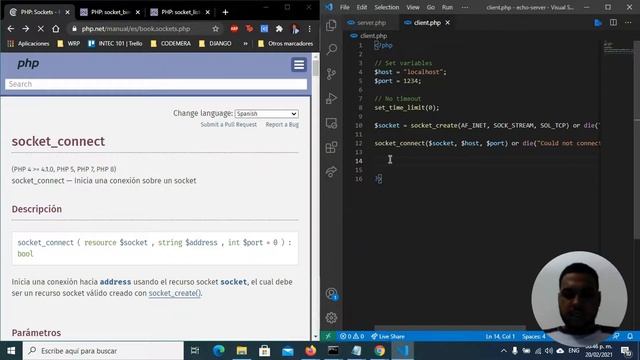The height and width of the screenshot is (360, 640).
Task: Click the VS Code editor minimap
Action: [618, 48]
